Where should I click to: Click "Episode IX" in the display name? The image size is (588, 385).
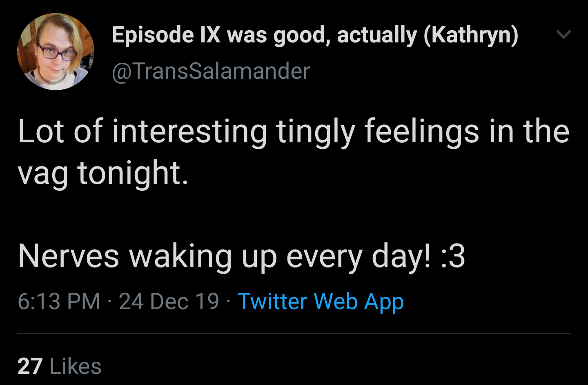166,35
